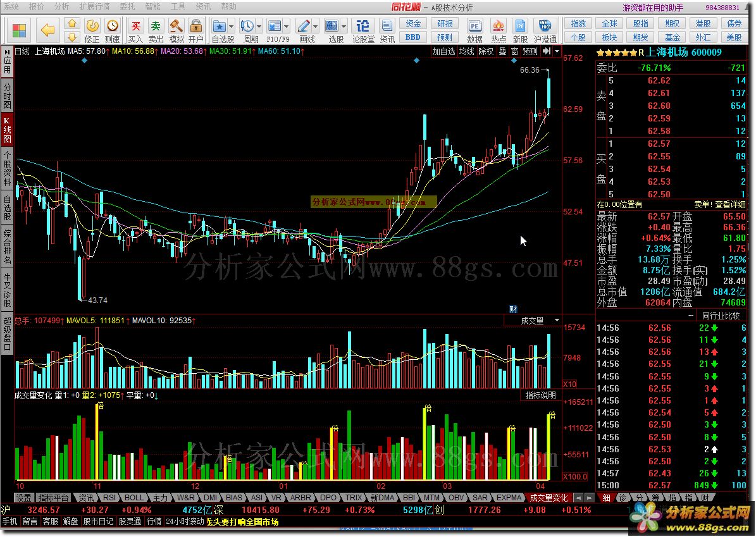Toggle the 窗 multi-window option
756x537 pixels.
click(x=514, y=51)
